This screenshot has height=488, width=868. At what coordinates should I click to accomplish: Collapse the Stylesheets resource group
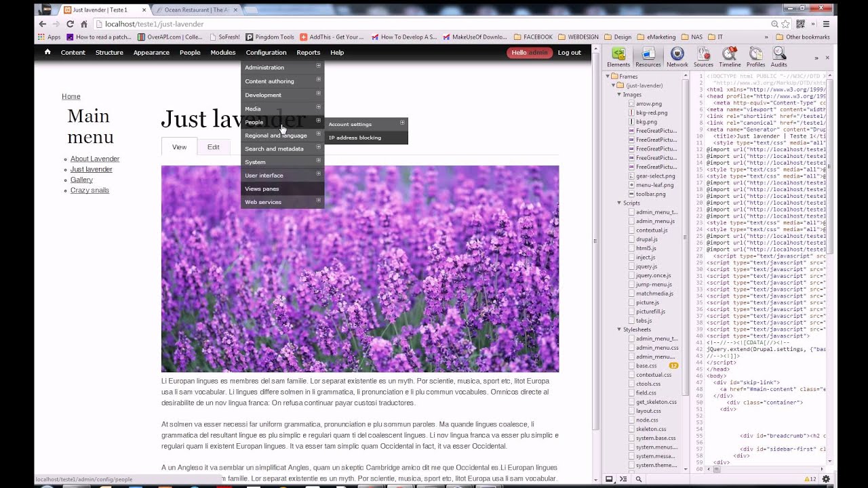[x=619, y=329]
